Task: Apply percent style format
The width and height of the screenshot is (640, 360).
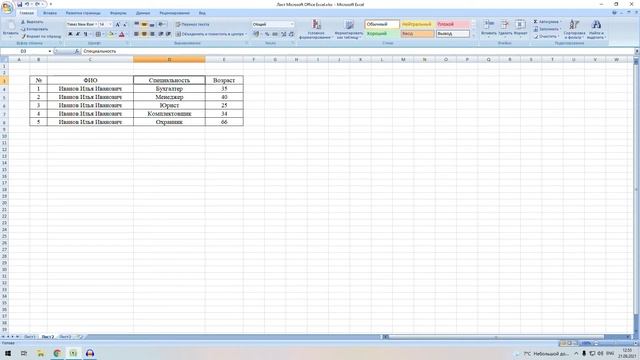Action: (267, 34)
